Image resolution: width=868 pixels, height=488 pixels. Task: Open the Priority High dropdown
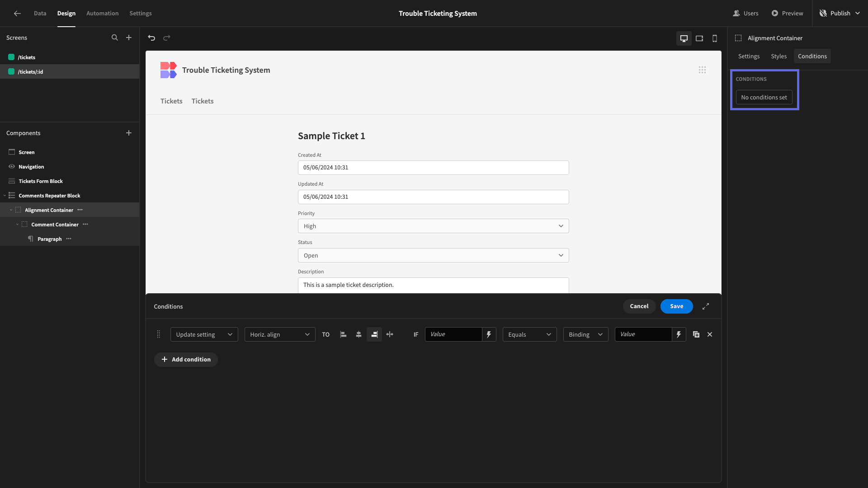[433, 226]
